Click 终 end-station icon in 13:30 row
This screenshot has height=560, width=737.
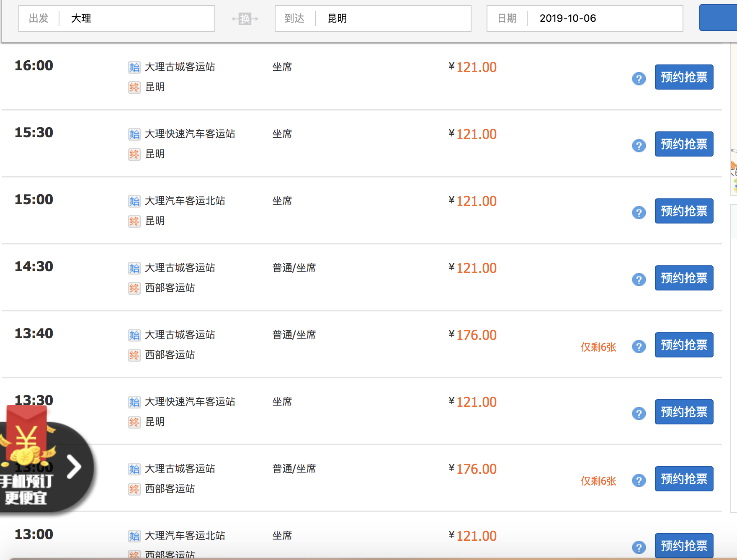[134, 422]
